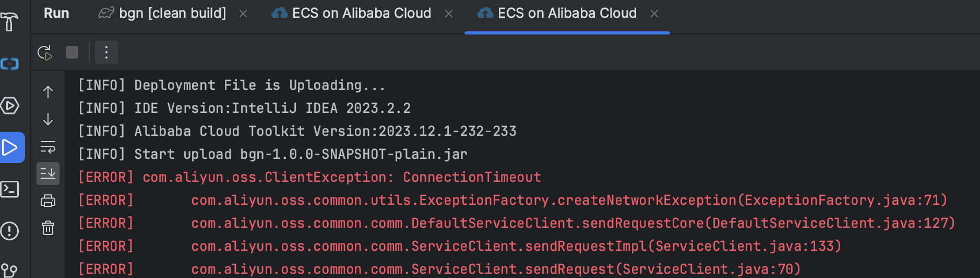Open the Build tool window hammer icon
Screen dimensions: 980x278
pyautogui.click(x=9, y=22)
